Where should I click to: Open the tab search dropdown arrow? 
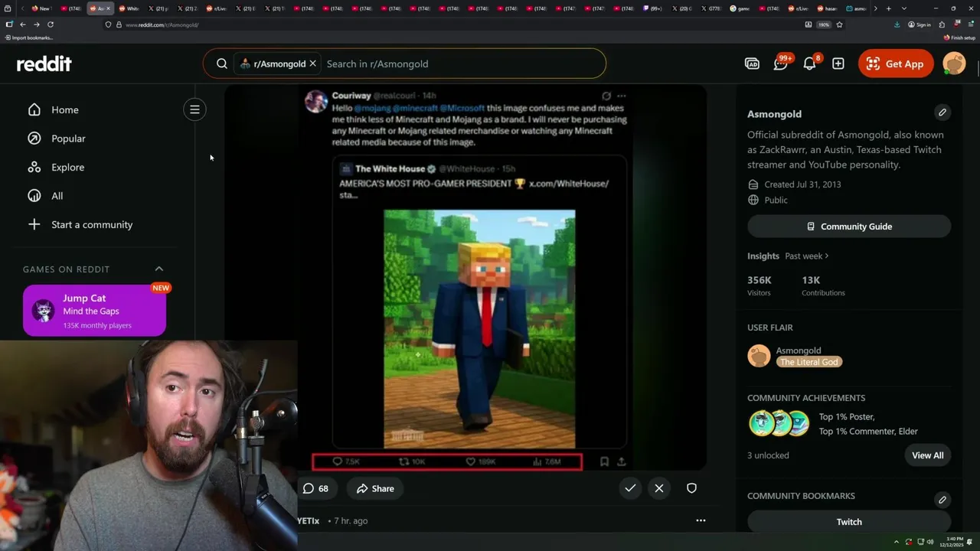click(x=904, y=8)
